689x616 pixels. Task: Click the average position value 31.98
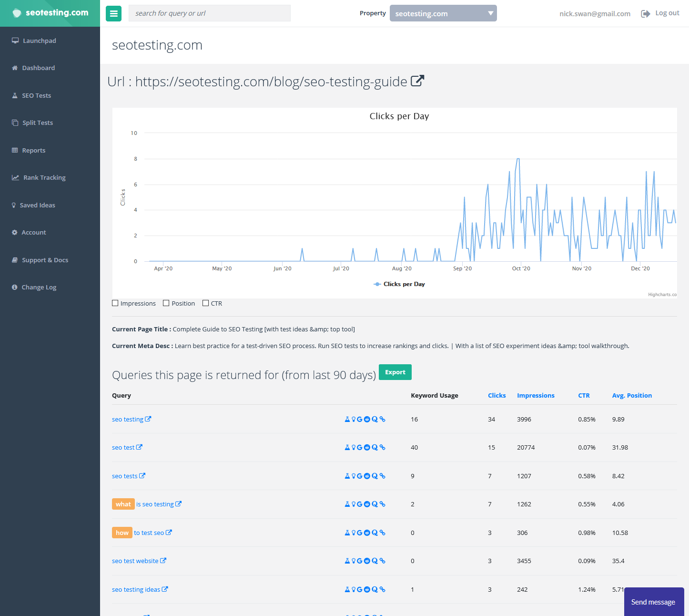click(620, 448)
